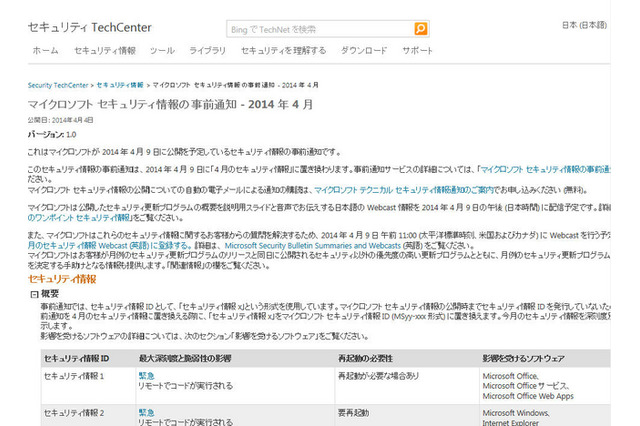Collapse the 概要 section toggle
Viewport: 640px width, 426px height.
pyautogui.click(x=33, y=295)
